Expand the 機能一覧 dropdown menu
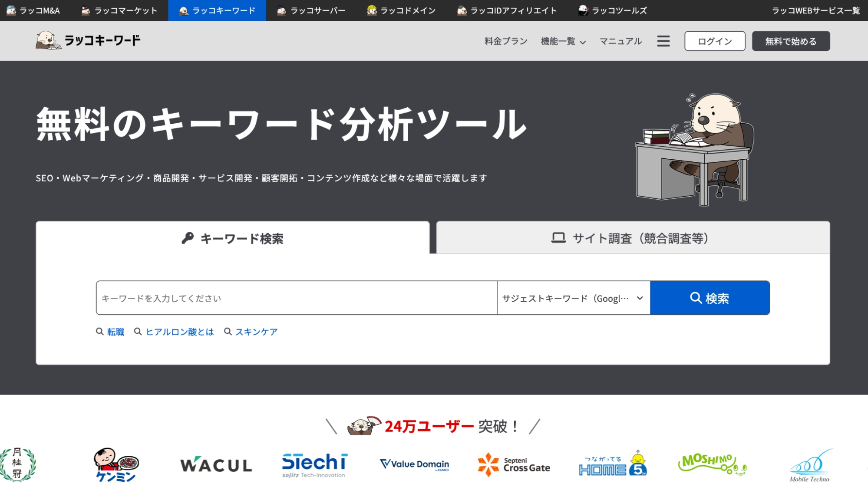Viewport: 868px width, 490px height. pos(563,41)
